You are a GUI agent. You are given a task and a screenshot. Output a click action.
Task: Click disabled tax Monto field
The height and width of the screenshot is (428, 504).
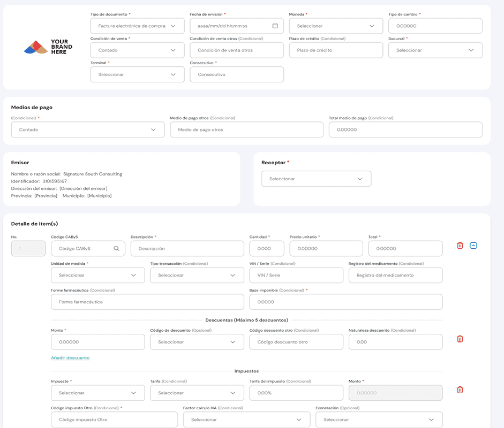395,393
